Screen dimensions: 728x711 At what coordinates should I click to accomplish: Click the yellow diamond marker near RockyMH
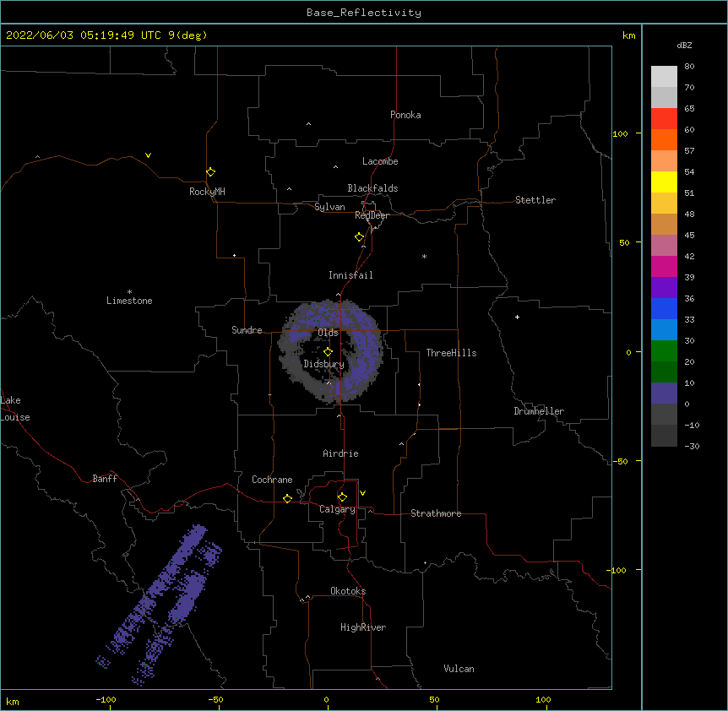pyautogui.click(x=211, y=172)
